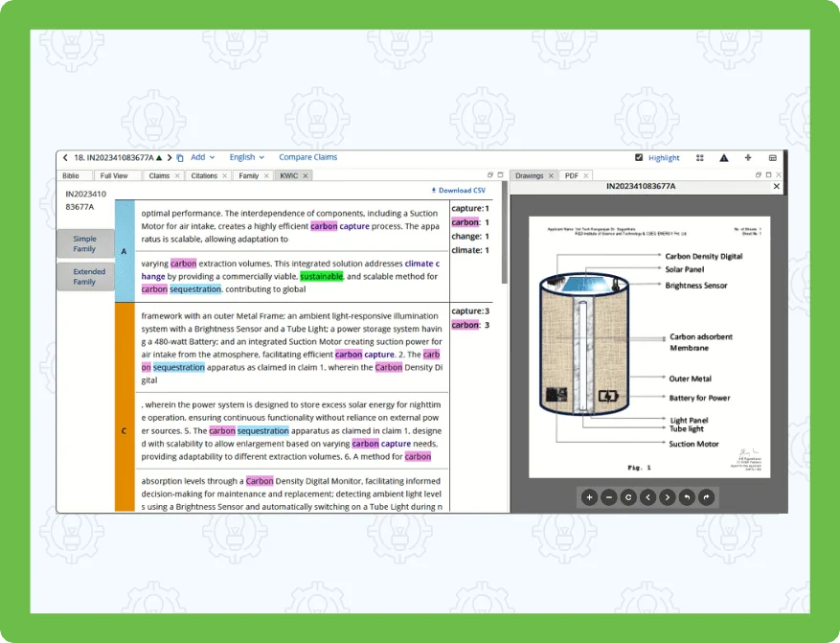
Task: Click the KWIC panel vertical scrollbar
Action: pyautogui.click(x=505, y=233)
